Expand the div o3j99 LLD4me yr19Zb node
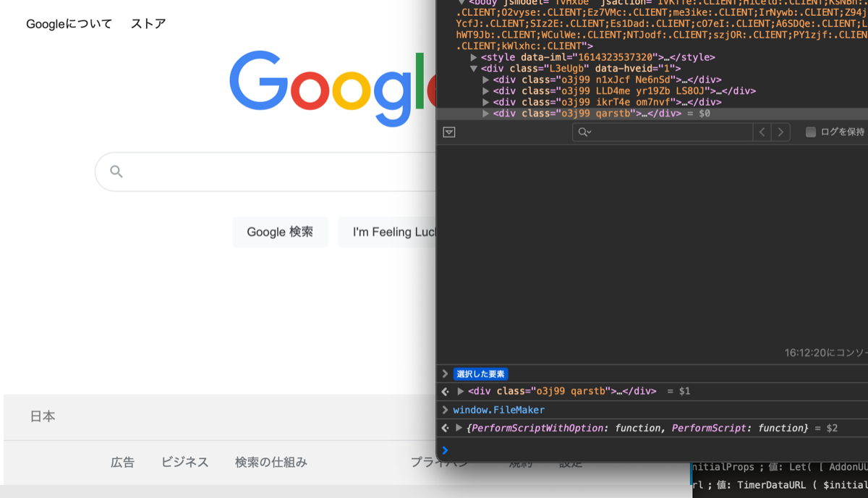868x498 pixels. point(486,91)
